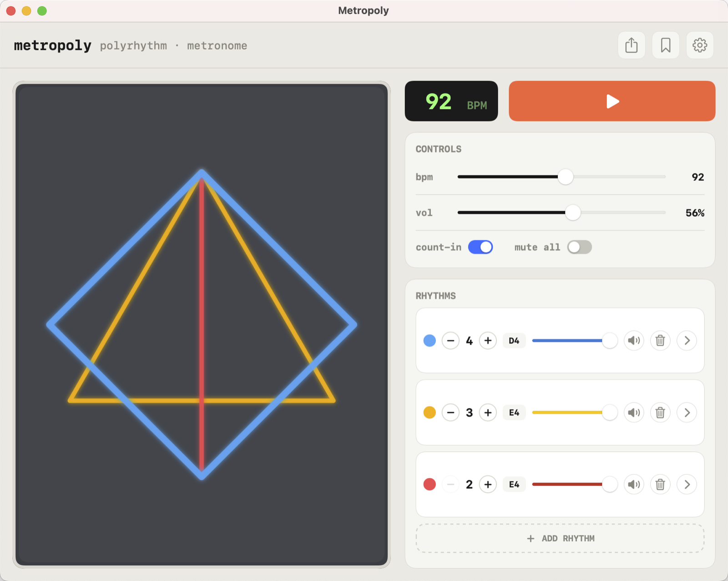This screenshot has height=581, width=728.
Task: Maximize the Metropoly window
Action: tap(42, 10)
